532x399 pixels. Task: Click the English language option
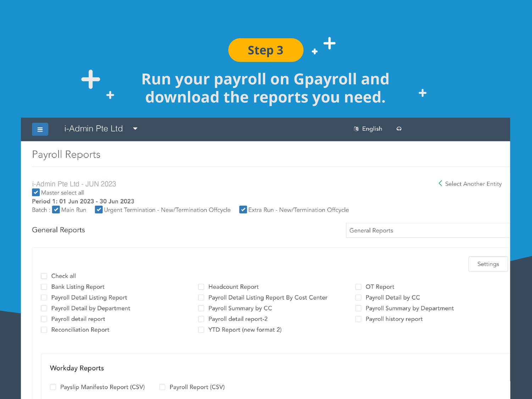coord(372,128)
